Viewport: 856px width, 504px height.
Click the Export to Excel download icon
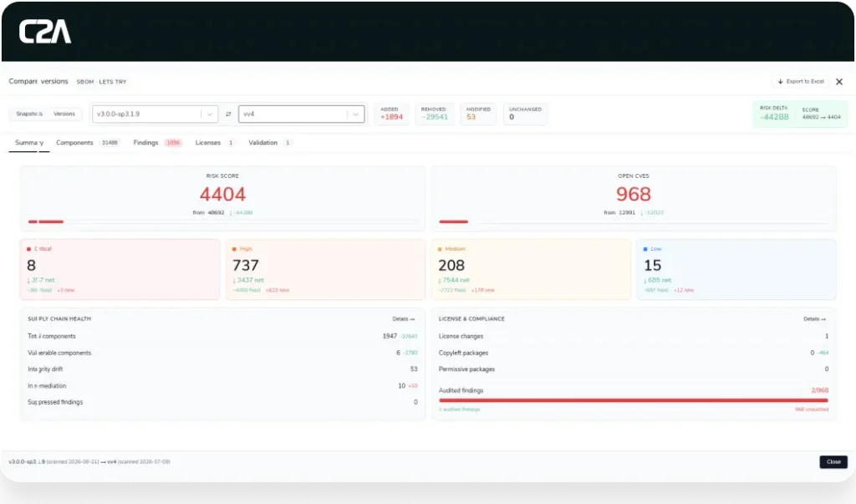pyautogui.click(x=781, y=81)
